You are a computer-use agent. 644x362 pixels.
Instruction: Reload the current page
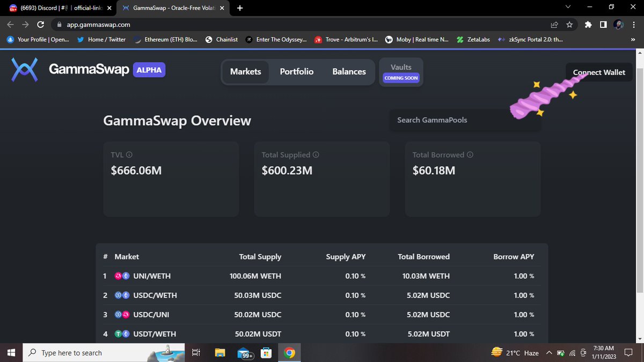41,25
